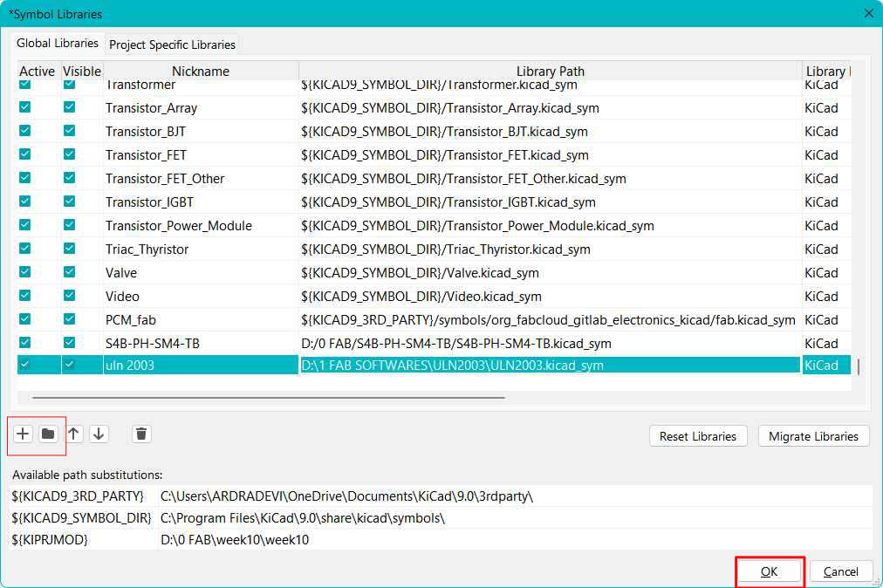Toggle Active checkbox for Video library
Image resolution: width=883 pixels, height=588 pixels.
point(24,296)
